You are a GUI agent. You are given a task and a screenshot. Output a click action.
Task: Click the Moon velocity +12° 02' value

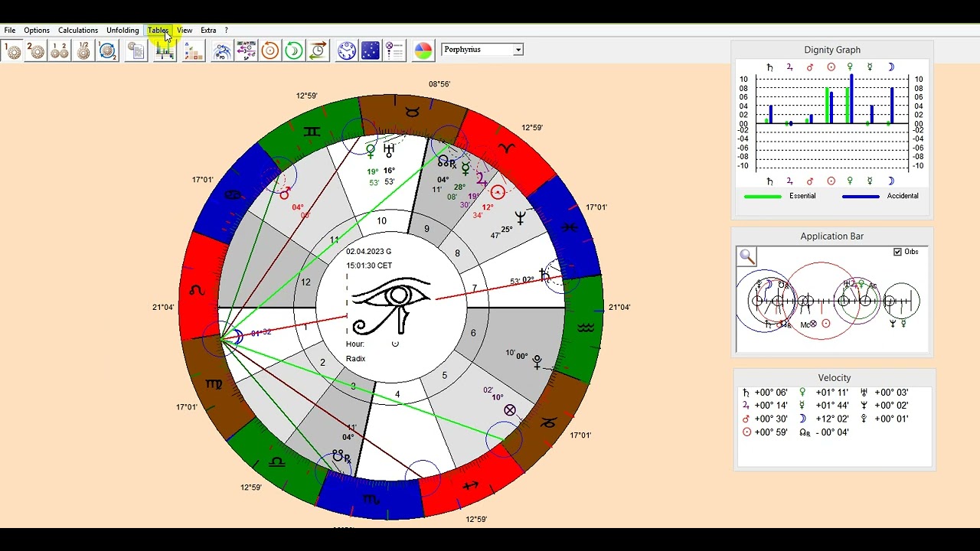(x=831, y=419)
